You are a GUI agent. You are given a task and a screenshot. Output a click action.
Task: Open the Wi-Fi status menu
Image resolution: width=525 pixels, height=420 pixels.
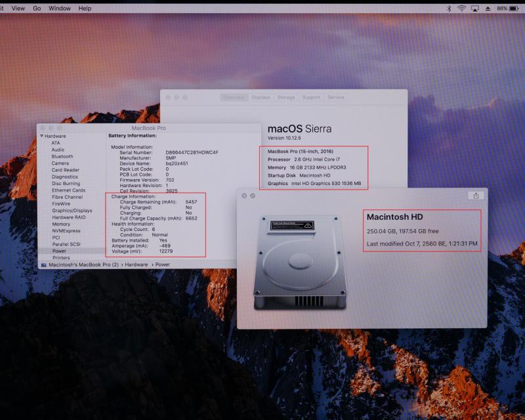461,9
